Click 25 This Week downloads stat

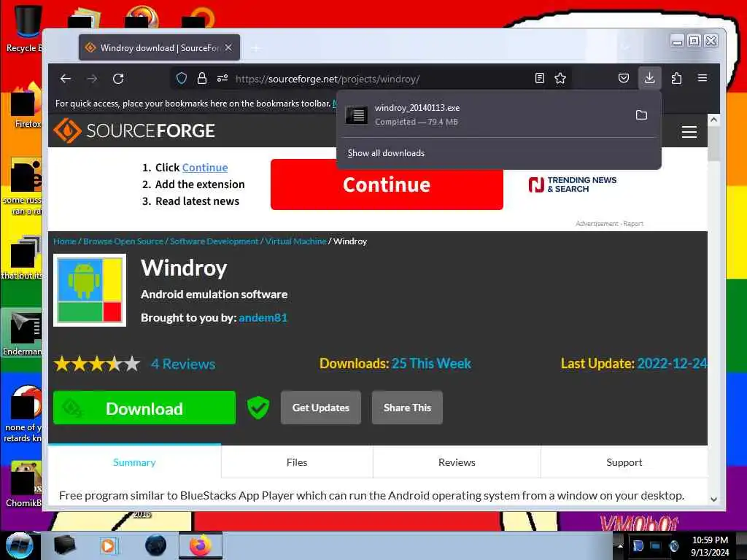(431, 363)
